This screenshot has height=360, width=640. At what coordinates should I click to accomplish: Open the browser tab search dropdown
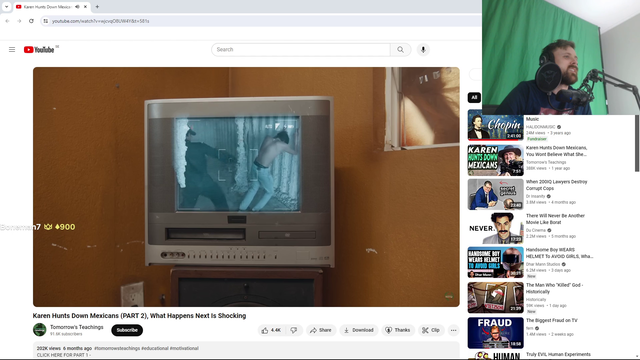tap(6, 7)
